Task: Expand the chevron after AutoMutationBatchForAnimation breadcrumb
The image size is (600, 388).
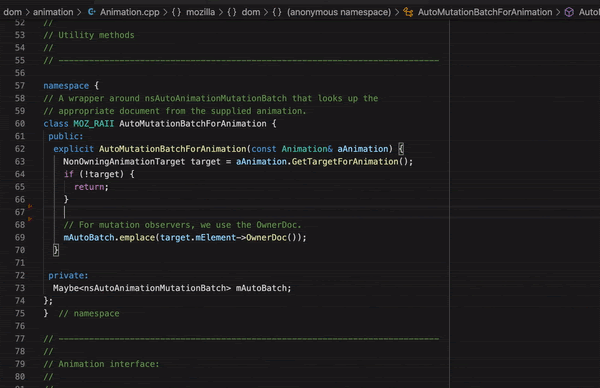Action: pyautogui.click(x=558, y=12)
